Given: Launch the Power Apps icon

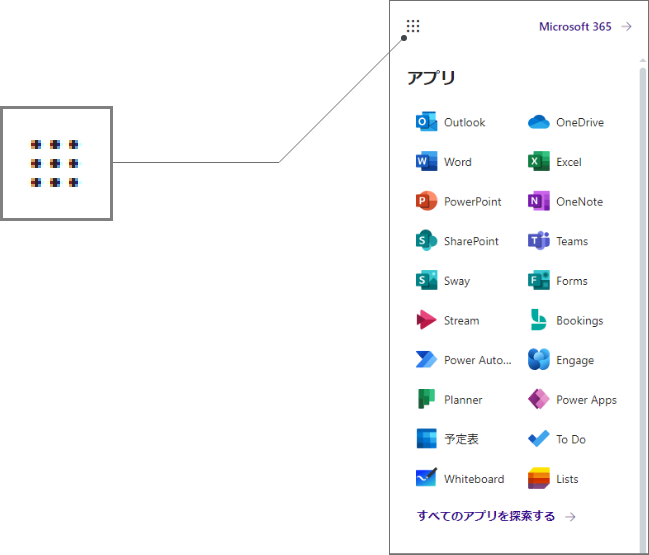Looking at the screenshot, I should (x=538, y=399).
